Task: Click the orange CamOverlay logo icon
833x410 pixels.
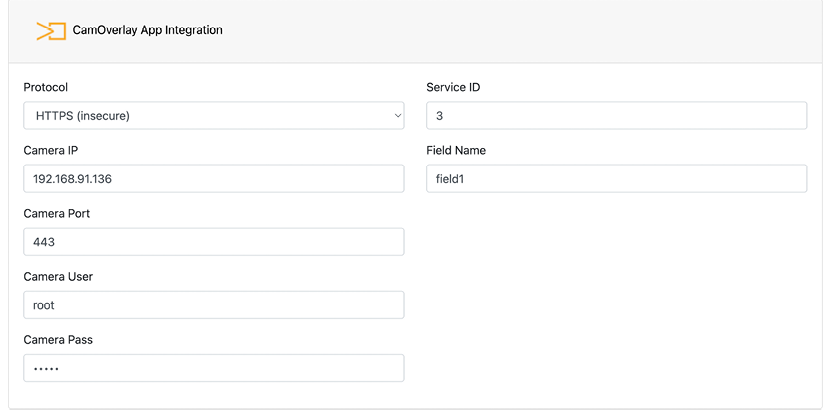Action: coord(51,31)
